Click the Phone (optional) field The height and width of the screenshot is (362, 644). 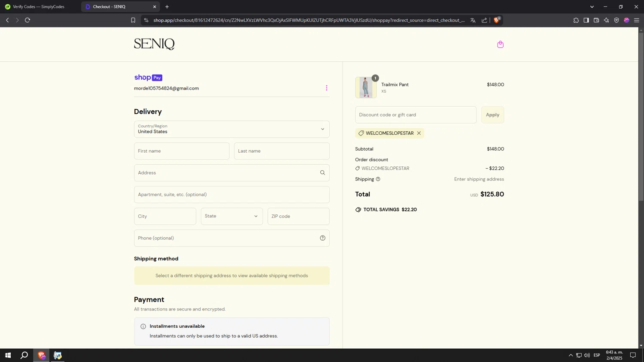[232, 238]
